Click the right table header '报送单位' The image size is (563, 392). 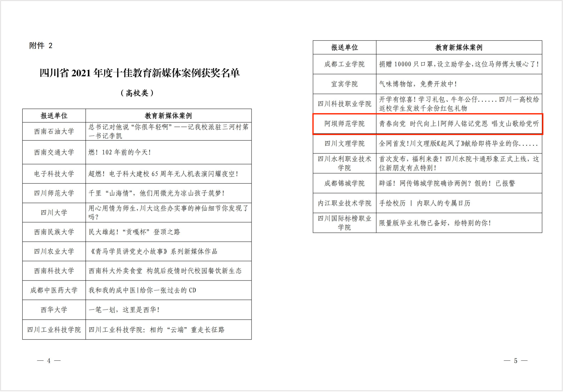[x=345, y=47]
